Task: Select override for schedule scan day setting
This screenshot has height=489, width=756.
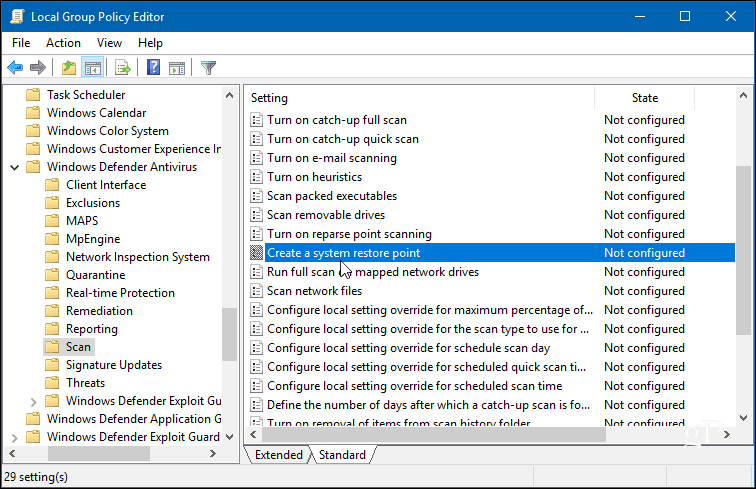Action: (408, 348)
